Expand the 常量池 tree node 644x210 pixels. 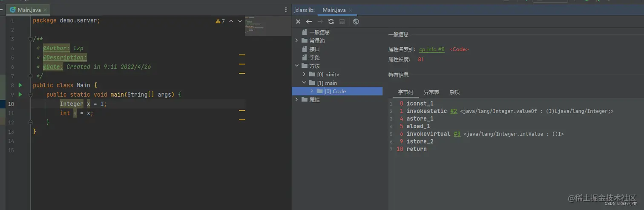297,40
